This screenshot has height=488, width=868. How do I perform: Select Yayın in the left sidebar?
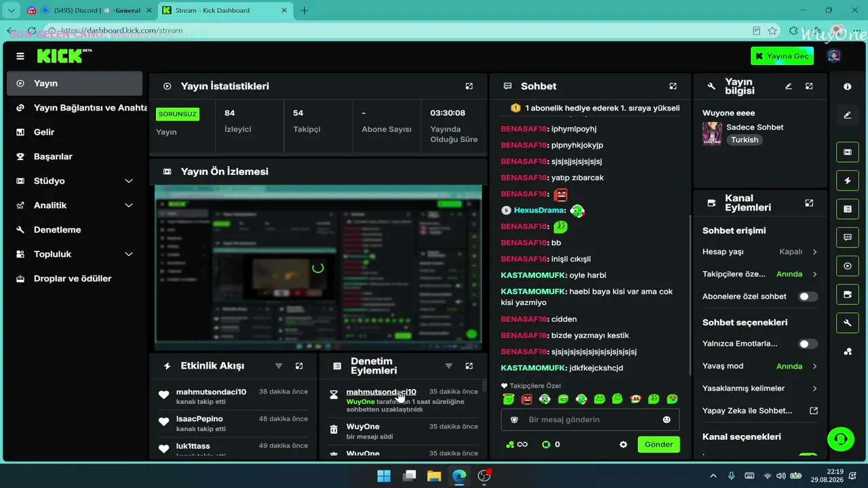coord(75,83)
